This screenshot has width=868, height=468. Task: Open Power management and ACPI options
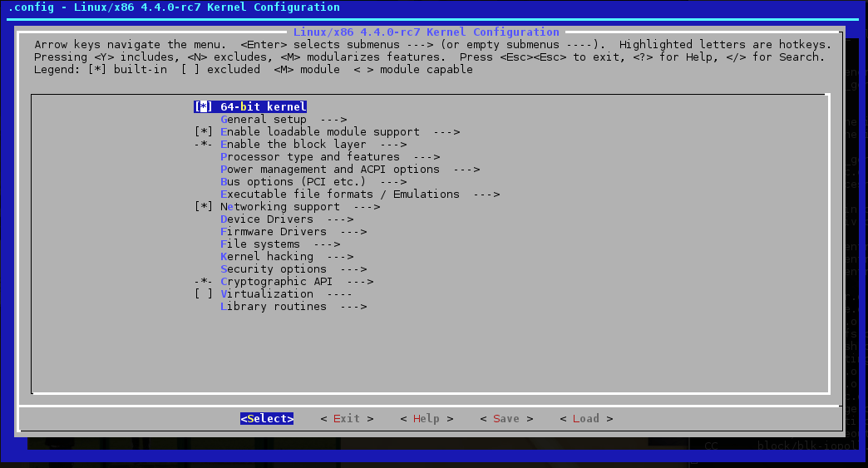point(350,170)
